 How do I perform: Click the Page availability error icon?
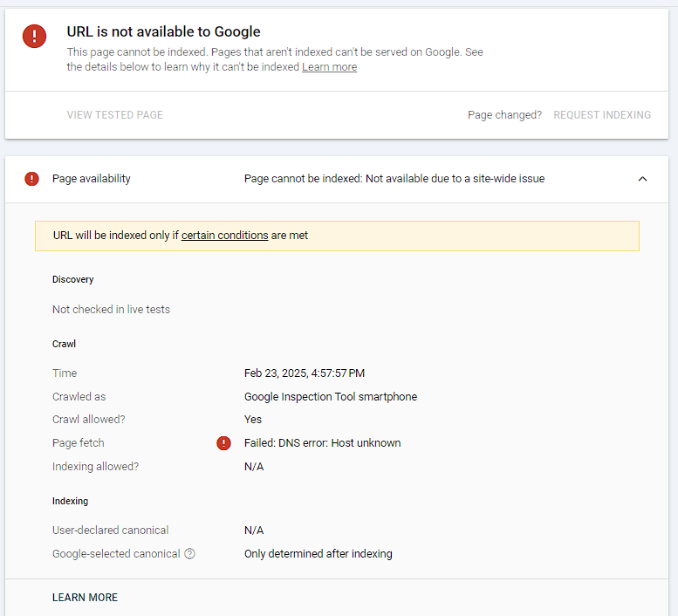32,179
